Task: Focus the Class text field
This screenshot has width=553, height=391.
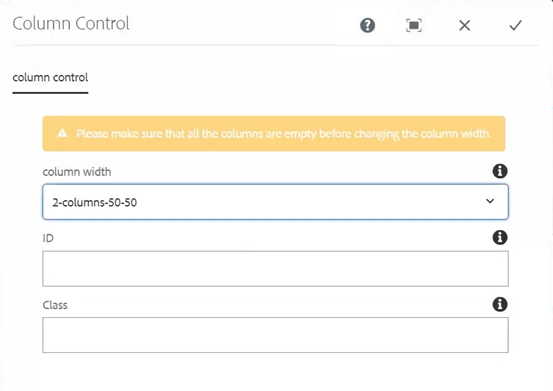Action: pos(275,335)
